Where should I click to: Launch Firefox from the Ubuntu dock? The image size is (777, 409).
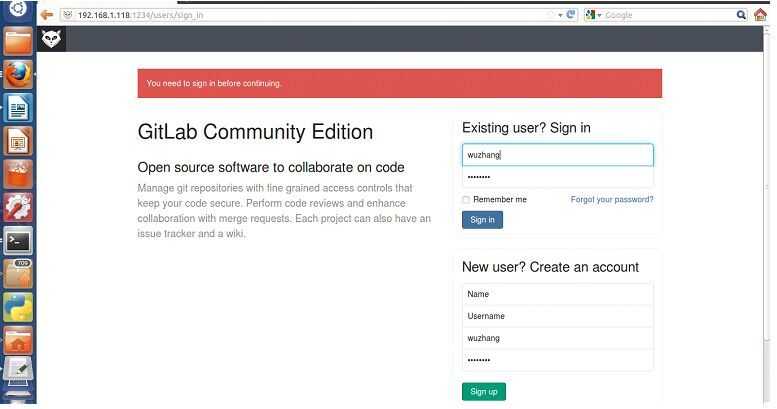tap(18, 74)
